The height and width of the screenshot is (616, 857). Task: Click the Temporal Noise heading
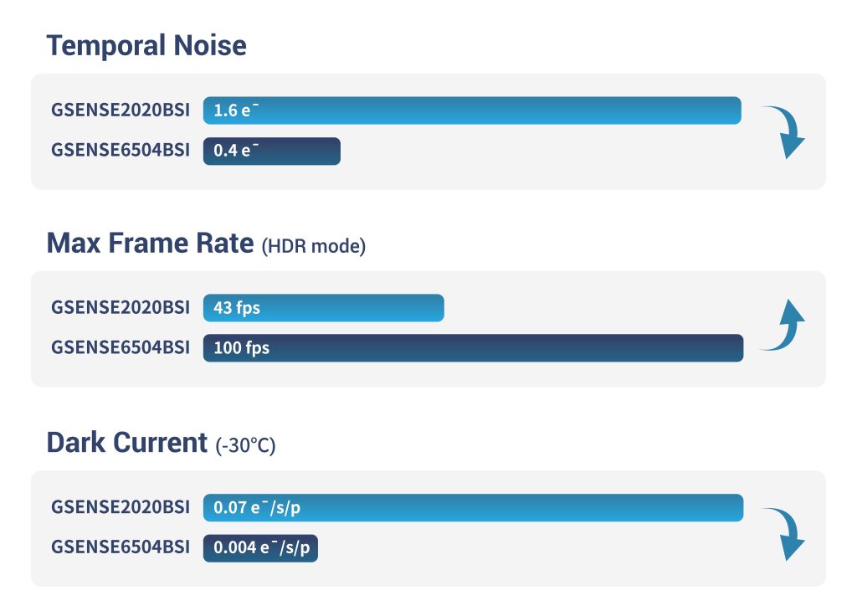146,45
